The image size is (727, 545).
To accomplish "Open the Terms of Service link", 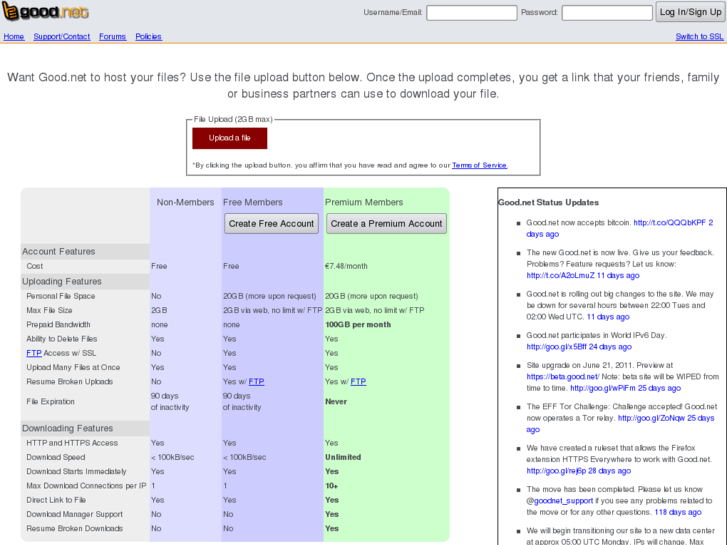I will 479,165.
